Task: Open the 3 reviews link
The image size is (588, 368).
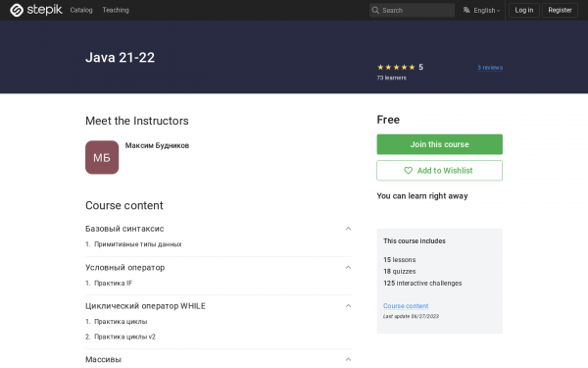Action: point(490,68)
